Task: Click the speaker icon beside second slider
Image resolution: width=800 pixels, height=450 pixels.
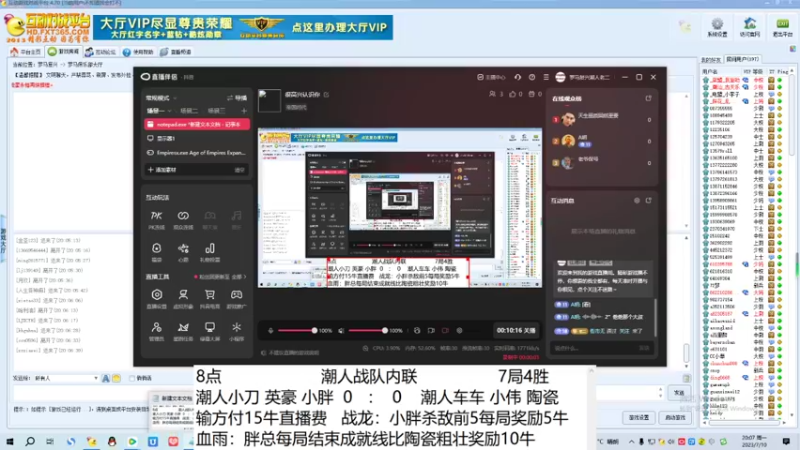Action: 341,331
